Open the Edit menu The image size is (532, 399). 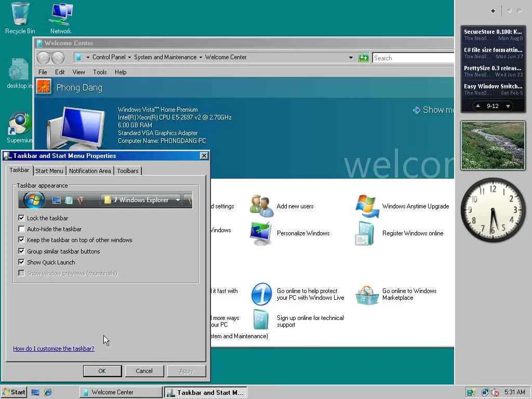[x=60, y=72]
